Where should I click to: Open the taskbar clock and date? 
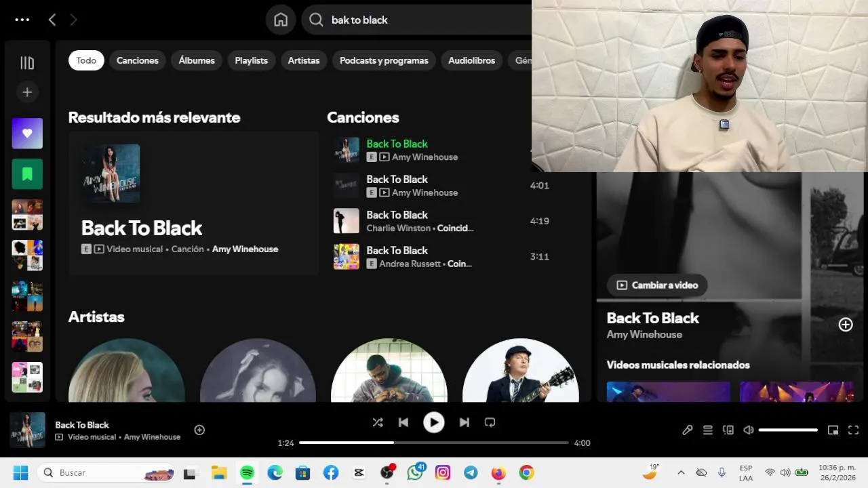click(x=837, y=472)
